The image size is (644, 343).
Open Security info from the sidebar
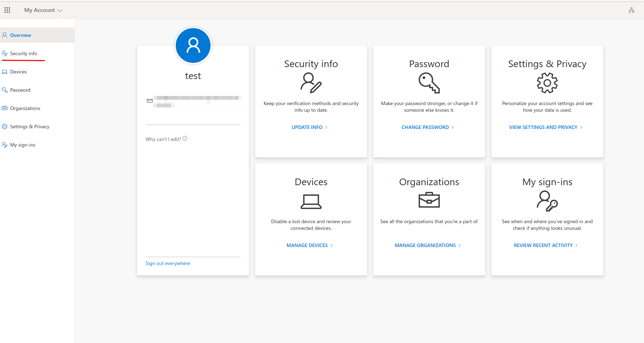click(x=24, y=53)
